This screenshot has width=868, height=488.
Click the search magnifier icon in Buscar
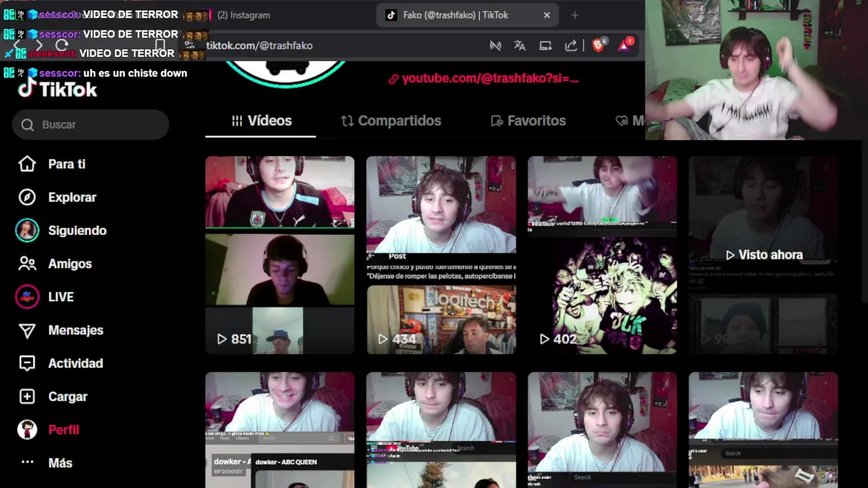click(x=27, y=125)
